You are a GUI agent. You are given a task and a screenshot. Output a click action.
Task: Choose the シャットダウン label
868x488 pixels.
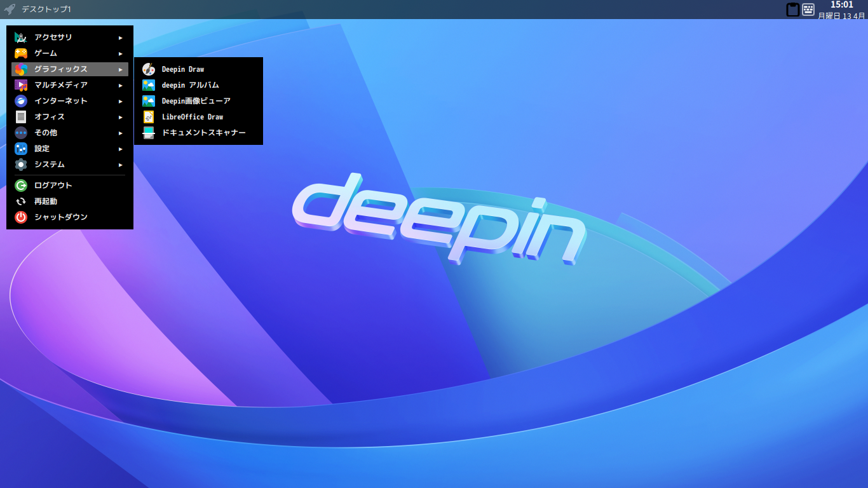point(61,217)
